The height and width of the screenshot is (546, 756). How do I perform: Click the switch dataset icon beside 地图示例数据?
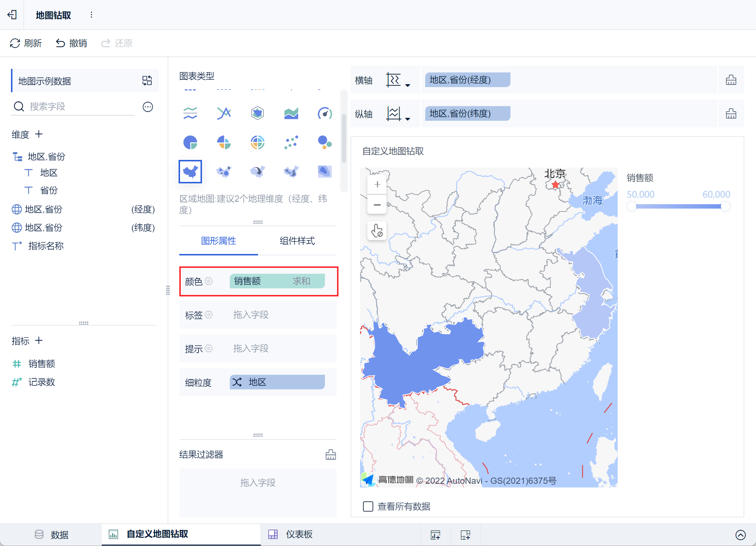coord(147,81)
